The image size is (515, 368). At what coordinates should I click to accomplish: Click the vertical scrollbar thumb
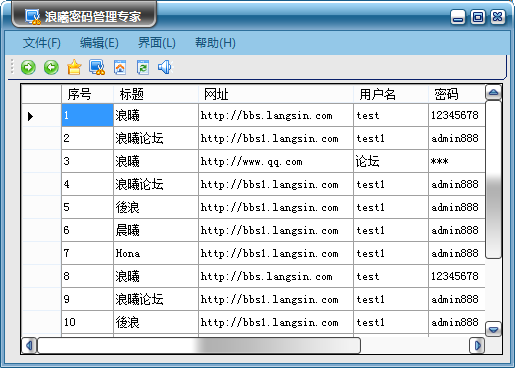[493, 179]
